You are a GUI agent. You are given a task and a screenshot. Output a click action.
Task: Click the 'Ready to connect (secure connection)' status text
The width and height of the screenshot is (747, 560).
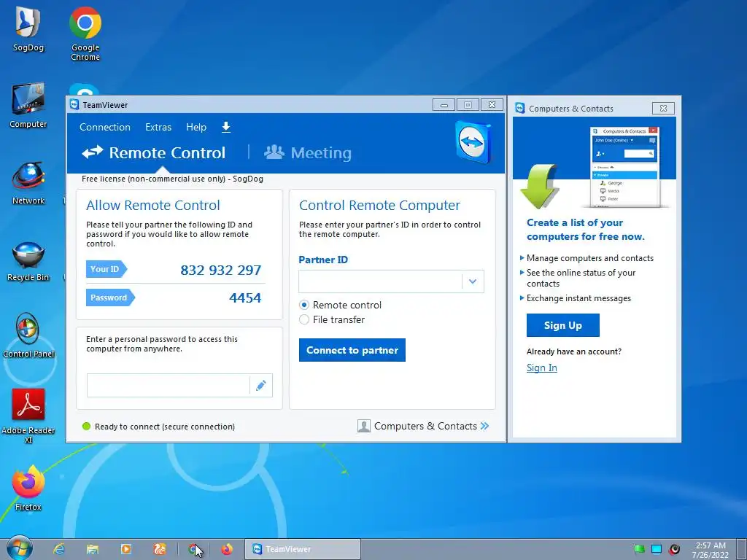click(x=164, y=427)
